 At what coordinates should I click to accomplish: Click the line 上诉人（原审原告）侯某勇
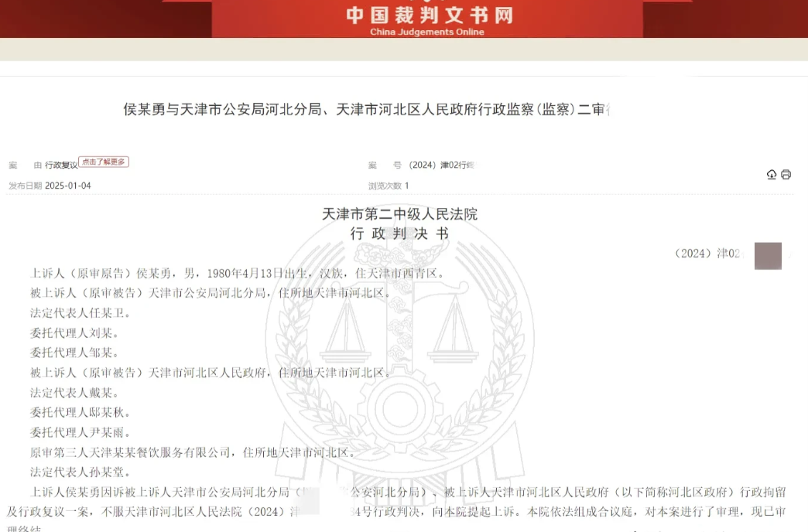click(238, 273)
